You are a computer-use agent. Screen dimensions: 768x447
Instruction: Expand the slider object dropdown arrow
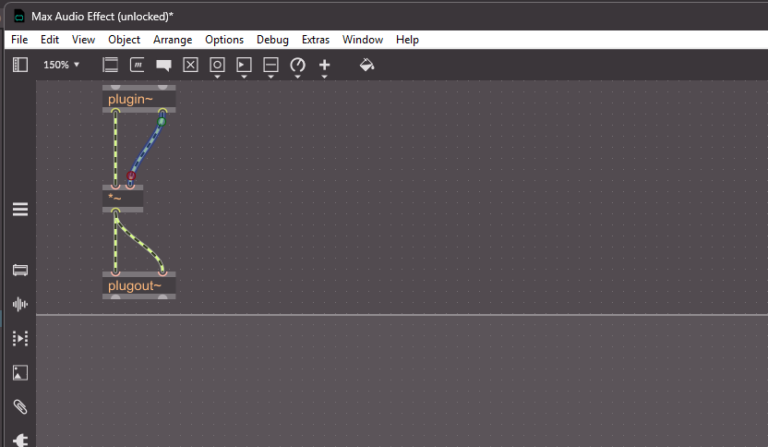271,77
